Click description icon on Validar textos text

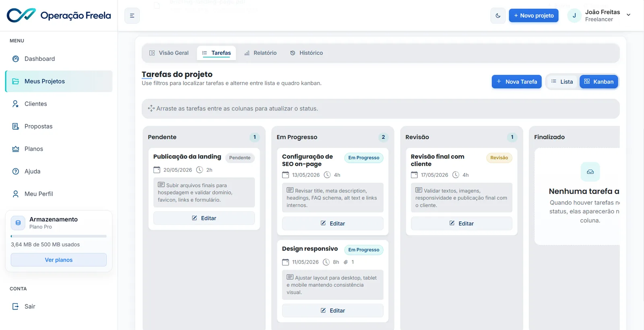pos(419,190)
